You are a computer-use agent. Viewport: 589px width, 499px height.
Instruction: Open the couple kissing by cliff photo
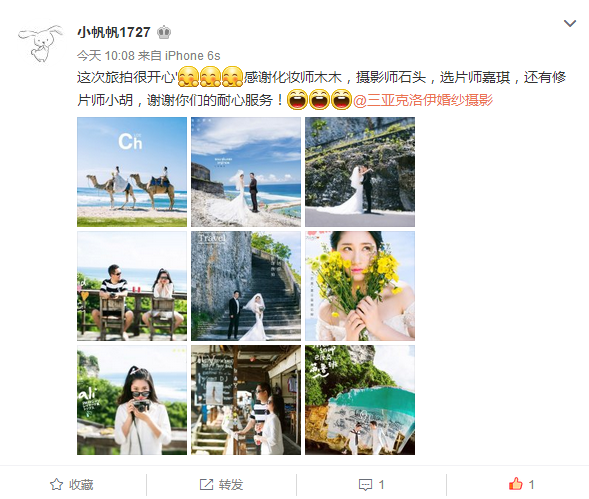click(360, 172)
